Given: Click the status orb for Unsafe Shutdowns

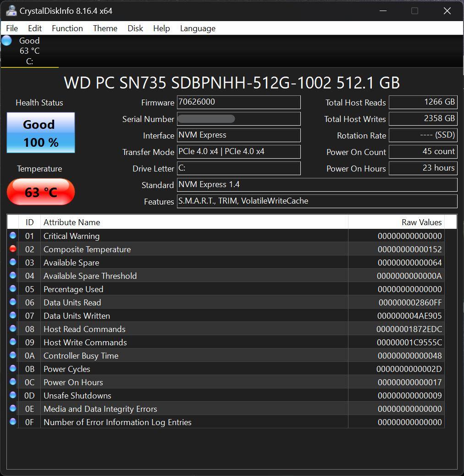Looking at the screenshot, I should (13, 395).
